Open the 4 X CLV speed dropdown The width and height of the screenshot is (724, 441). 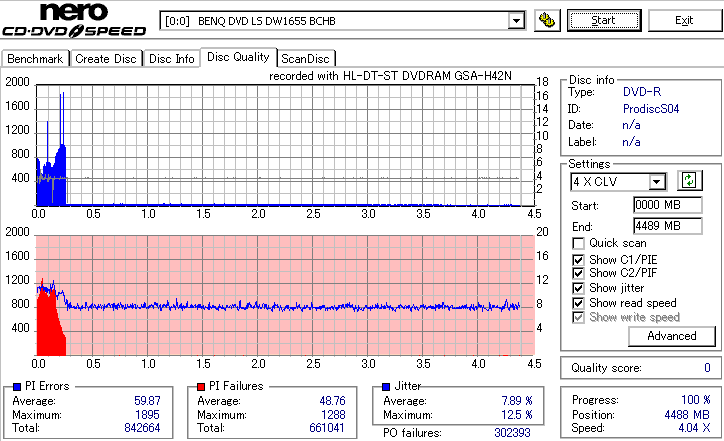656,181
